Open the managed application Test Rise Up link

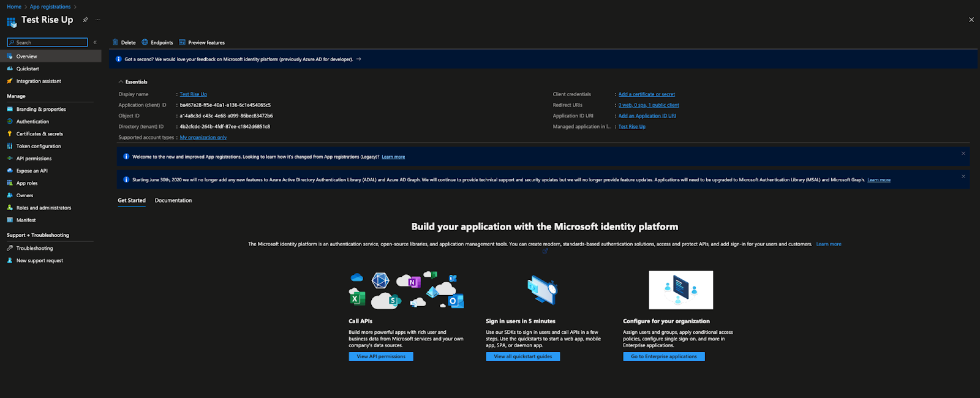(632, 127)
